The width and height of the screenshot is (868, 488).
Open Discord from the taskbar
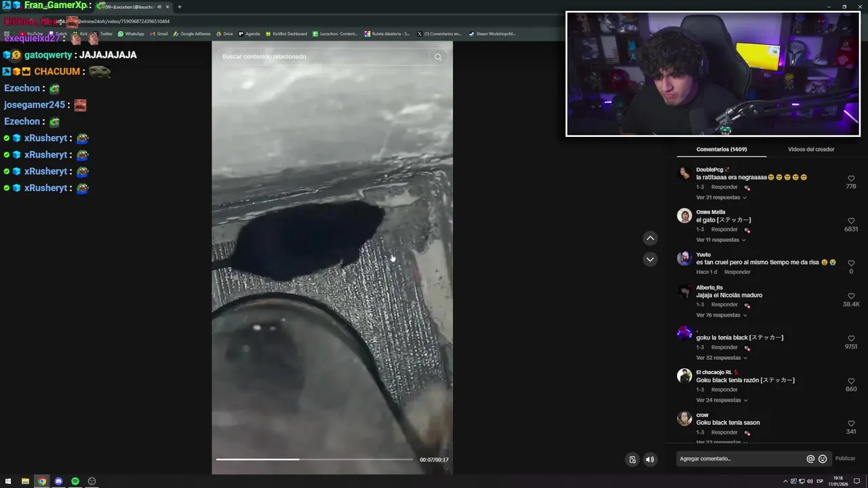tap(58, 481)
